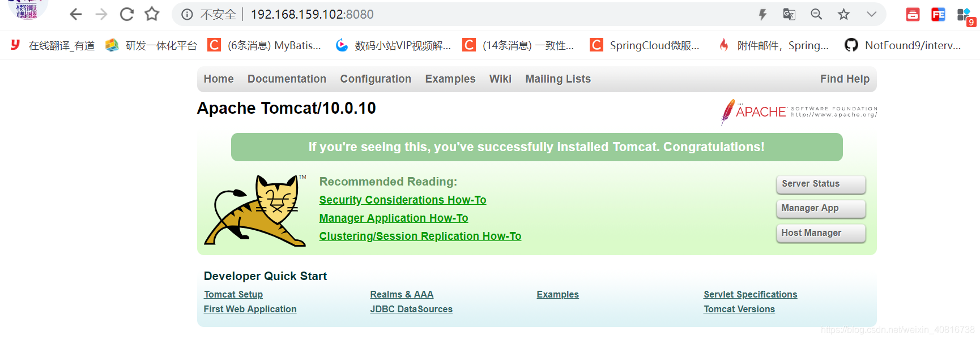This screenshot has width=980, height=340.
Task: Open the translate icon in the address bar
Action: click(x=789, y=14)
